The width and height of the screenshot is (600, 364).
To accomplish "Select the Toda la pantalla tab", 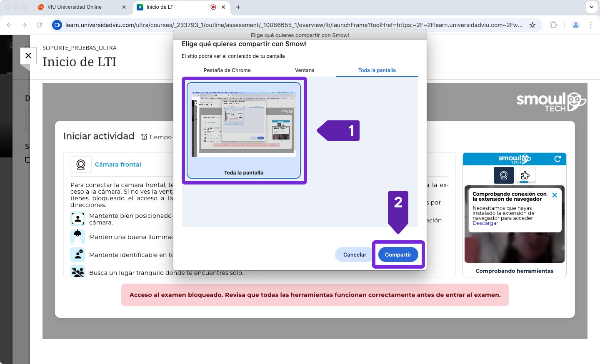I will coord(377,70).
